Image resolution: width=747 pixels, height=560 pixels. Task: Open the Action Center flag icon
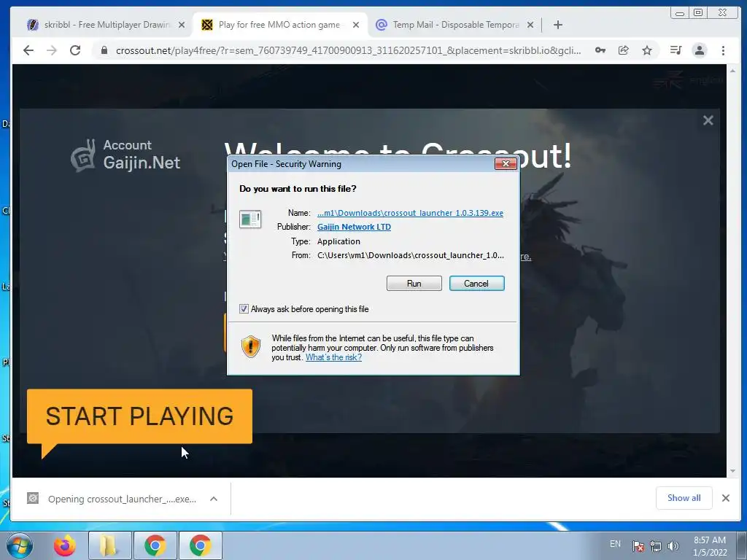click(x=638, y=545)
